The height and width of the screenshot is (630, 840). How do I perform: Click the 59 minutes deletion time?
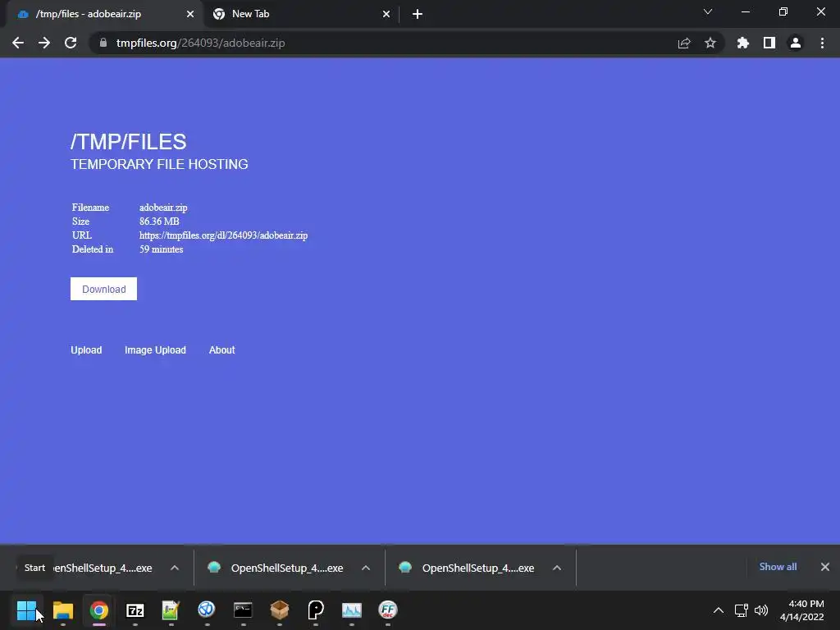pos(162,249)
